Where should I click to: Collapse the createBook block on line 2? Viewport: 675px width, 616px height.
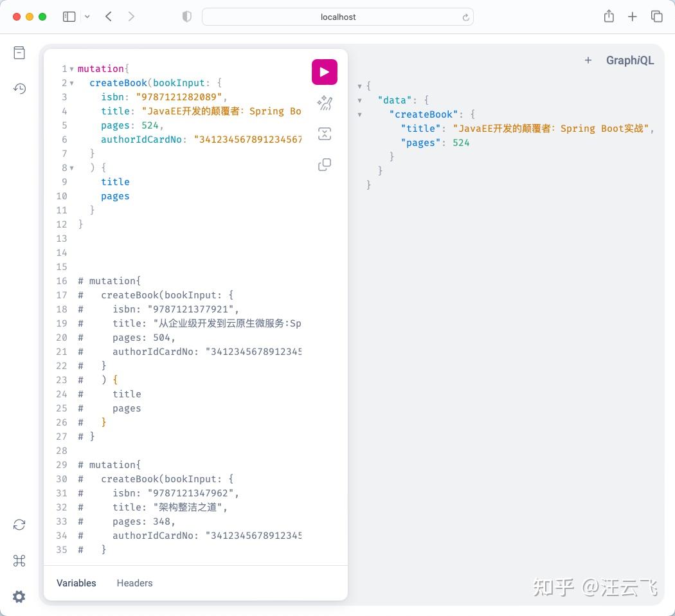pyautogui.click(x=71, y=83)
